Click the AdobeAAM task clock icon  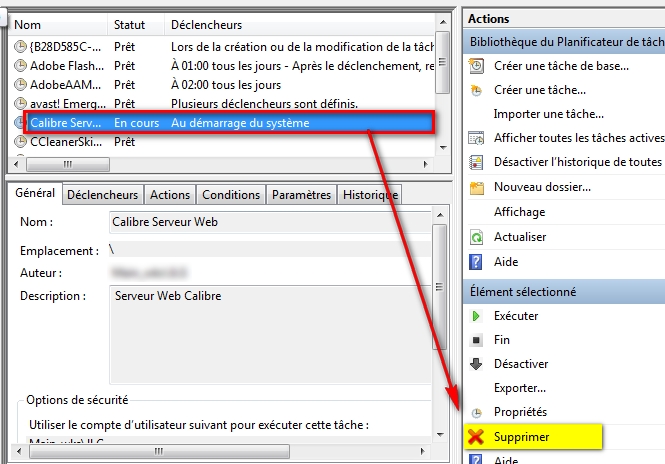pyautogui.click(x=20, y=85)
